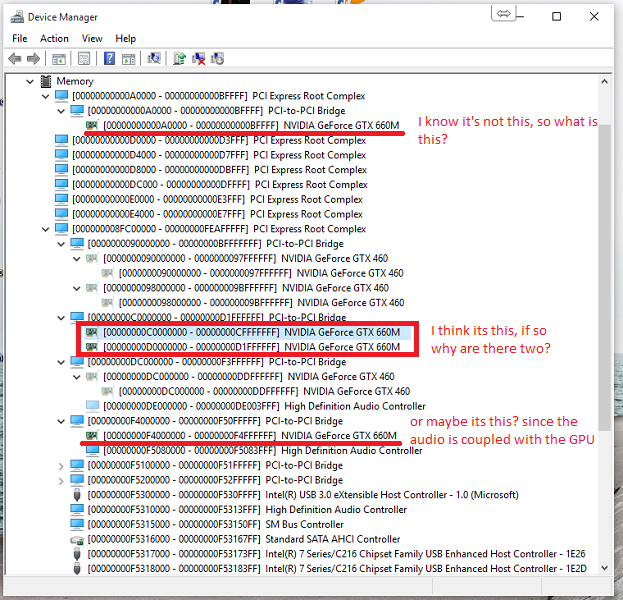Click icon of Audio Controller at 00000000DE000000
The image size is (623, 600).
92,406
